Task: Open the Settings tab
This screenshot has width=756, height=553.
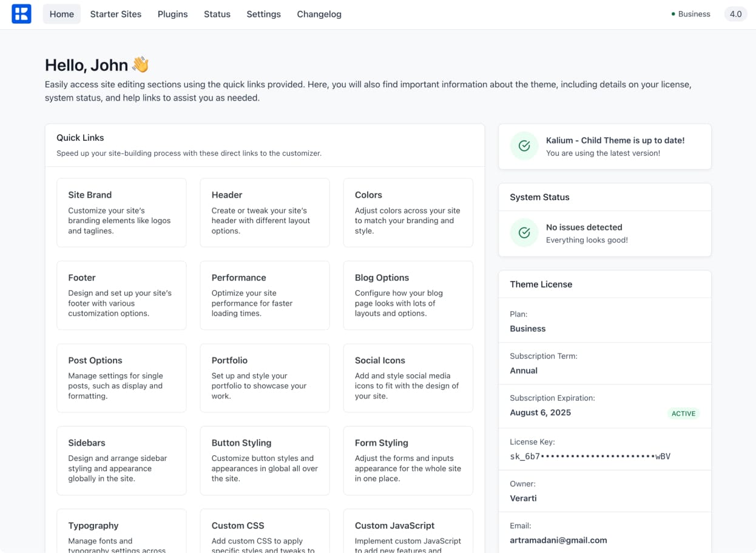Action: pos(263,14)
